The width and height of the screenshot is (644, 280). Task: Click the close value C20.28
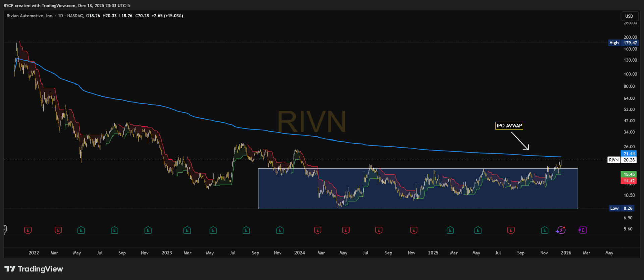142,16
